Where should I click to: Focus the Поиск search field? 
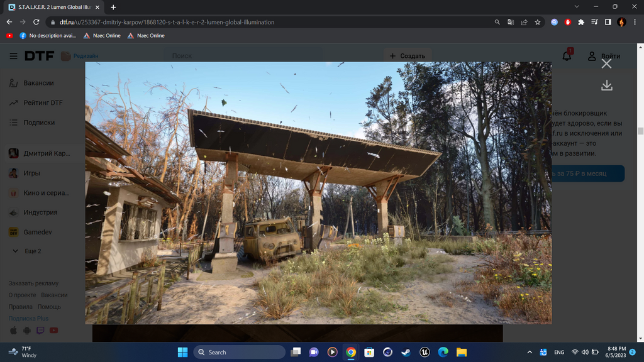(x=243, y=56)
